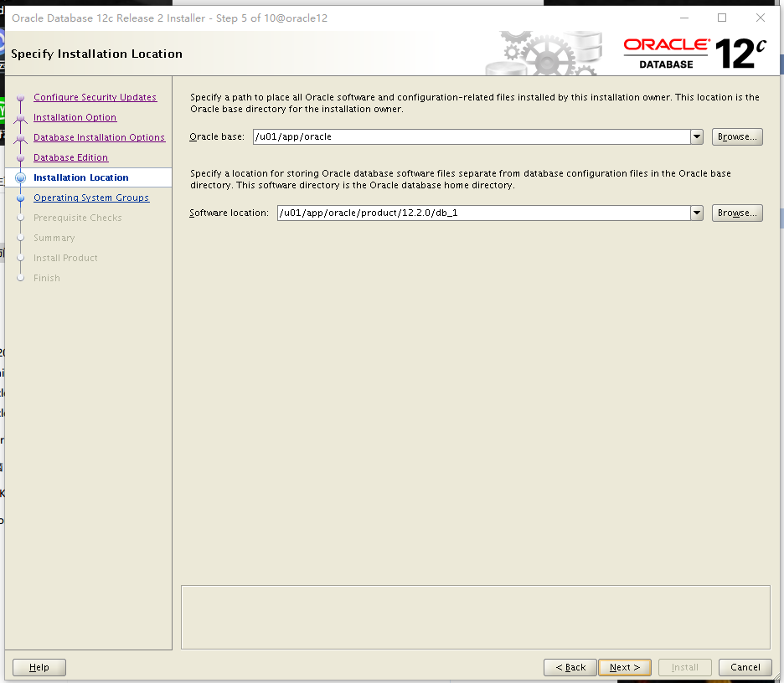
Task: Open Database Installation Options step
Action: (x=99, y=137)
